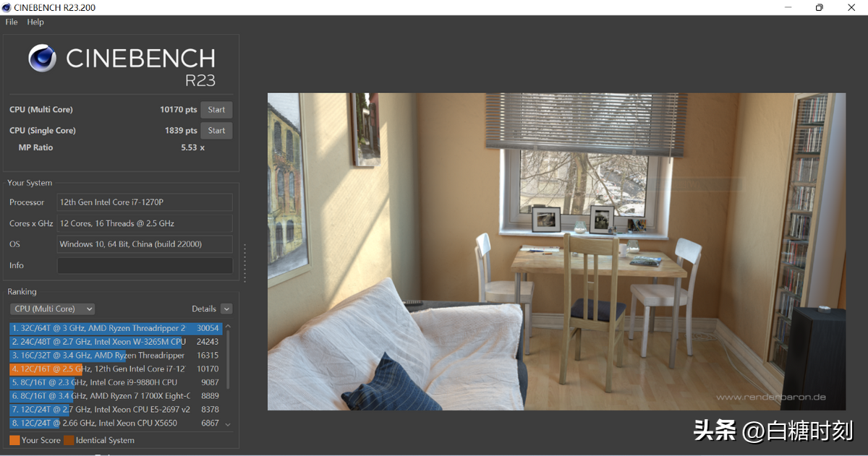Image resolution: width=868 pixels, height=456 pixels.
Task: Select ranking row 8 Xeon CPU X5650
Action: (x=115, y=423)
